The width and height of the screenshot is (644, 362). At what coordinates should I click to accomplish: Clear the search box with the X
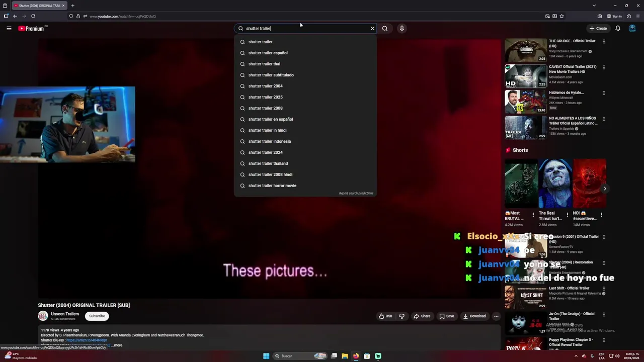[372, 29]
